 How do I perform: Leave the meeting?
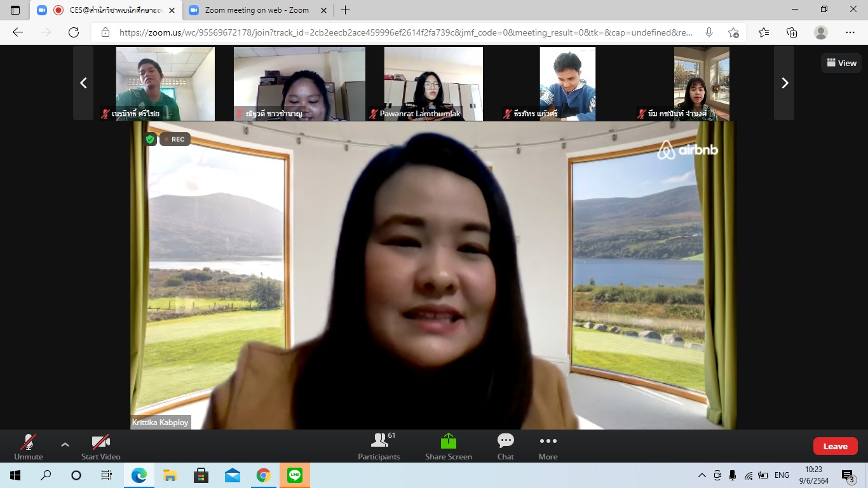pos(835,446)
